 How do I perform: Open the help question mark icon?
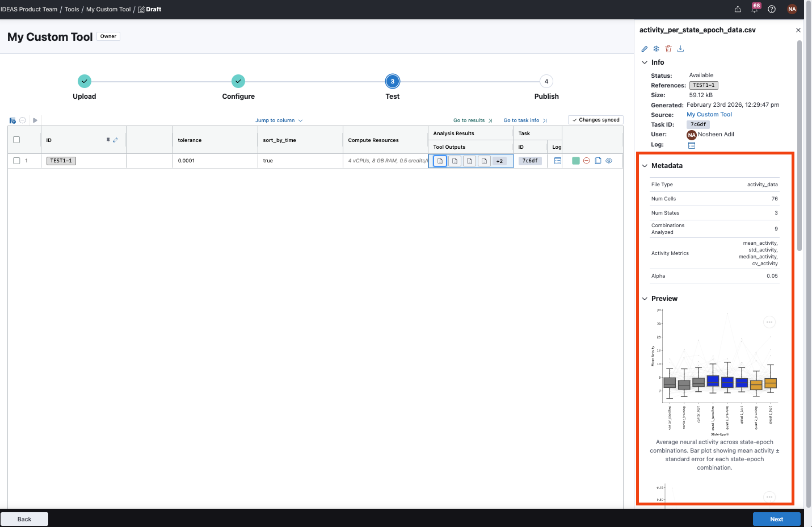tap(772, 9)
